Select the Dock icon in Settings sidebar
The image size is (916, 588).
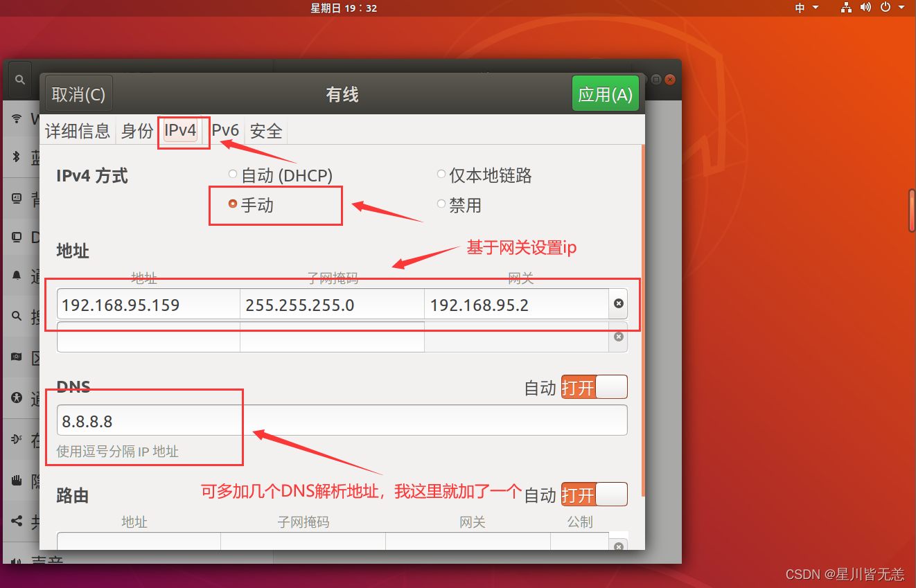[17, 237]
